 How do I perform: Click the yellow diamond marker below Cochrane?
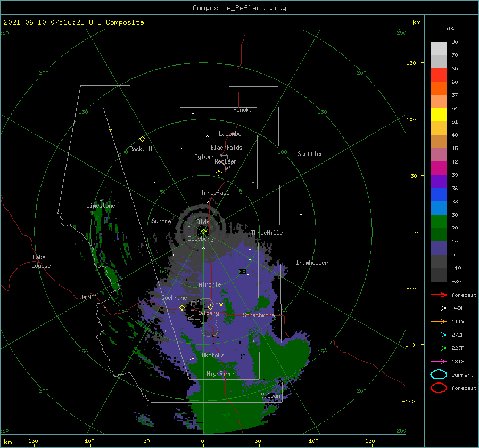pos(183,308)
